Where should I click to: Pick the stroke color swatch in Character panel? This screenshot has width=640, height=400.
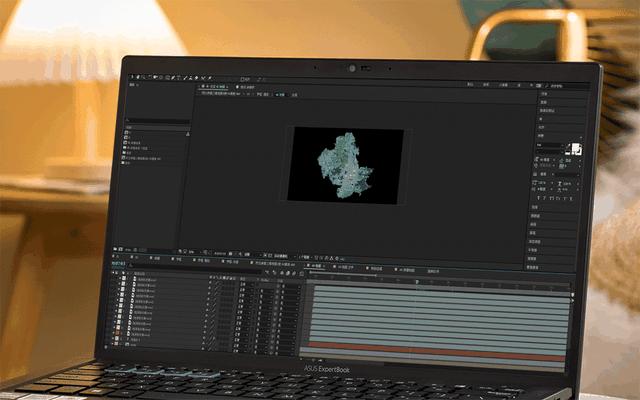click(578, 151)
